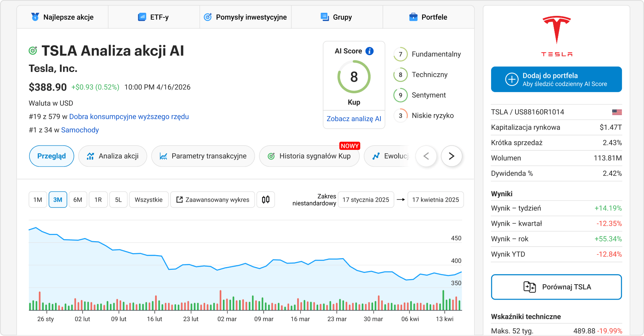Toggle candlestick chart type icon
Screen dimensions: 644x336
click(x=265, y=200)
